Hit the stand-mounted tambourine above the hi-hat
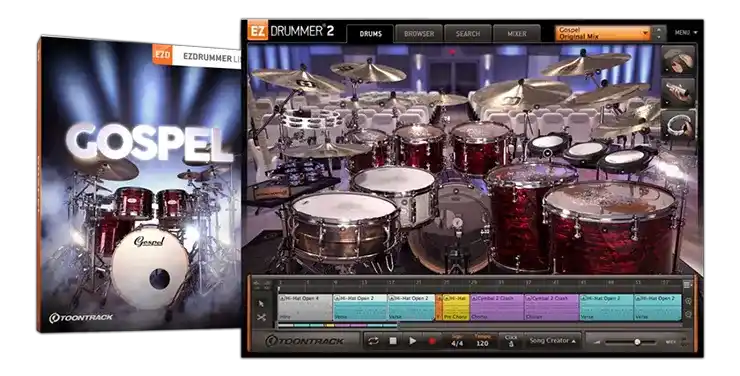Screen dimensions: 740x376 [311, 118]
